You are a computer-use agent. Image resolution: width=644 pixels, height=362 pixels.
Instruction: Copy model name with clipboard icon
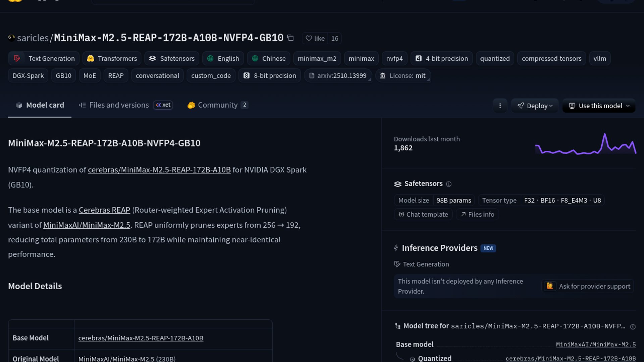pyautogui.click(x=290, y=38)
